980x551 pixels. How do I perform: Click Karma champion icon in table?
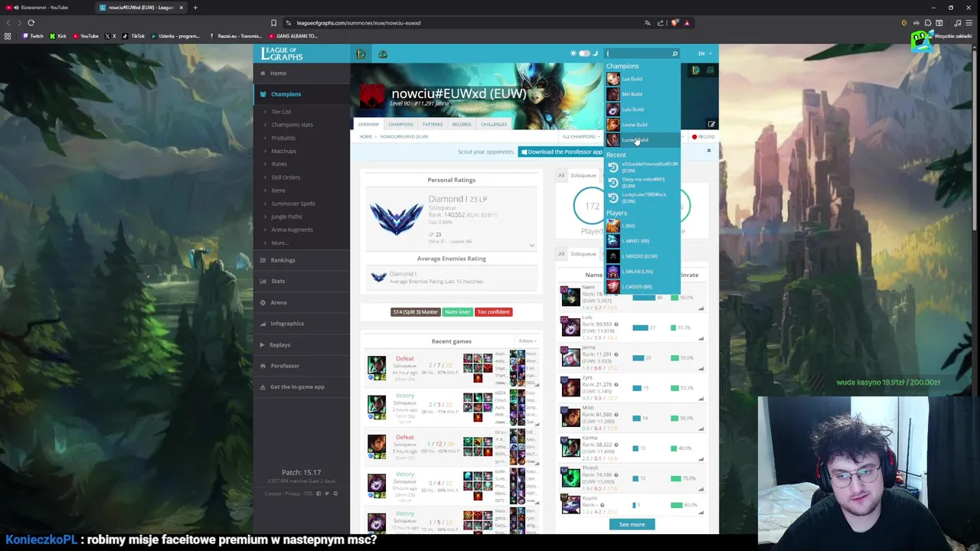click(570, 447)
